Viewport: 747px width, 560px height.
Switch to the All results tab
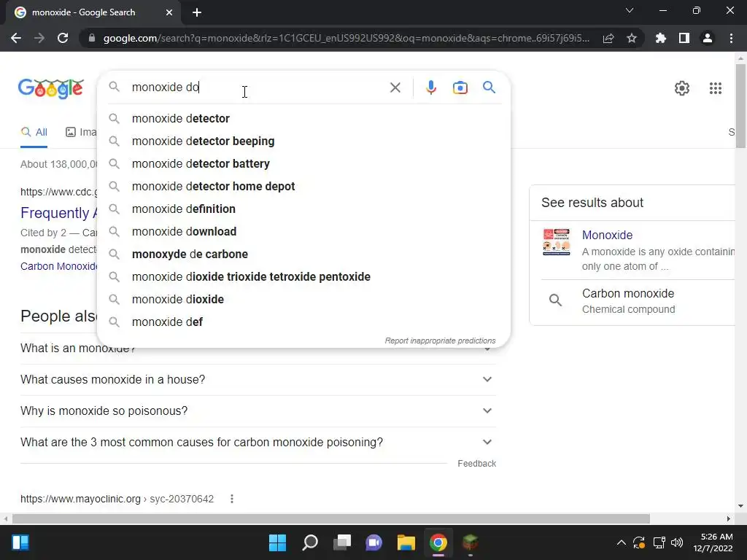pyautogui.click(x=34, y=133)
